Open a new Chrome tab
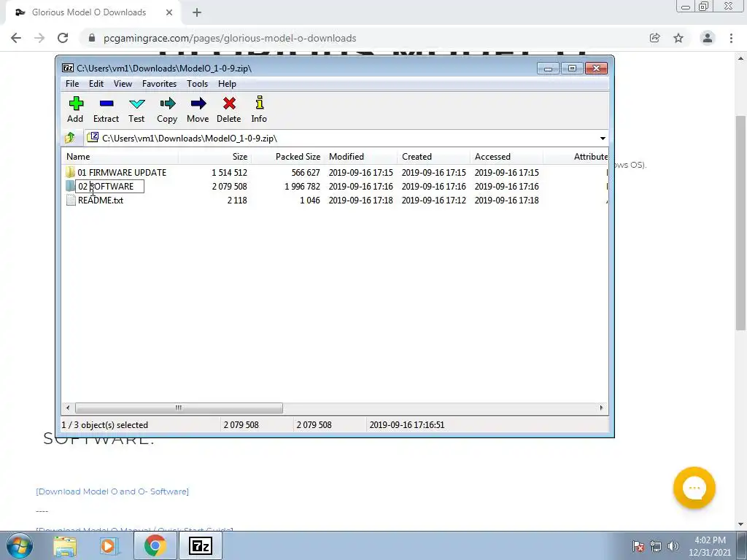The height and width of the screenshot is (560, 747). (x=197, y=12)
